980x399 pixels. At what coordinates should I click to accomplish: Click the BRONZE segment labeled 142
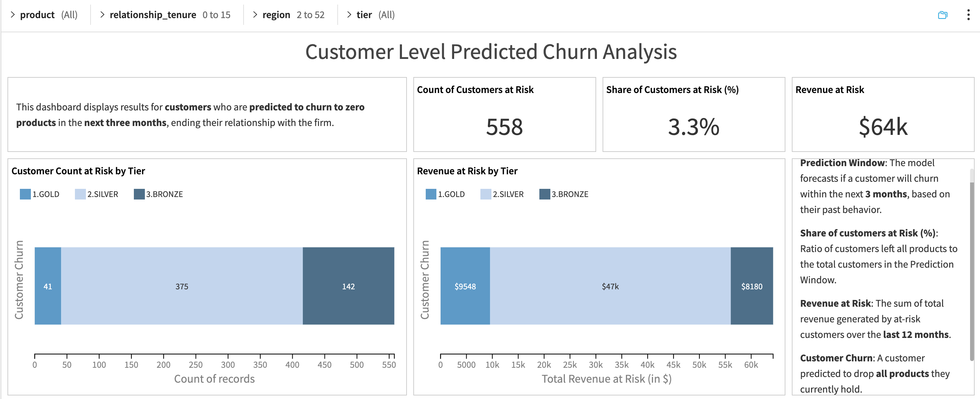(x=348, y=286)
